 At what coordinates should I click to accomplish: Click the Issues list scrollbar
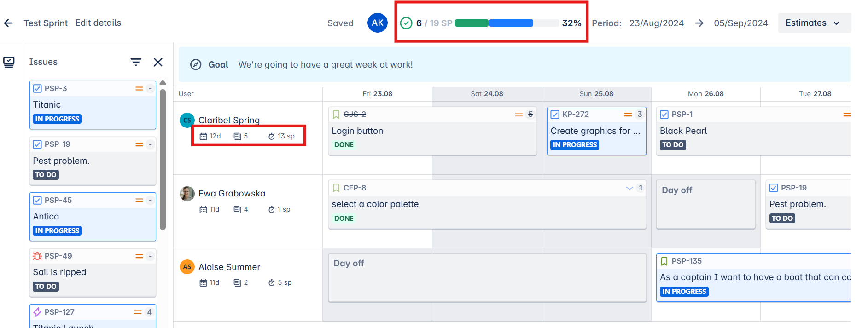point(163,159)
